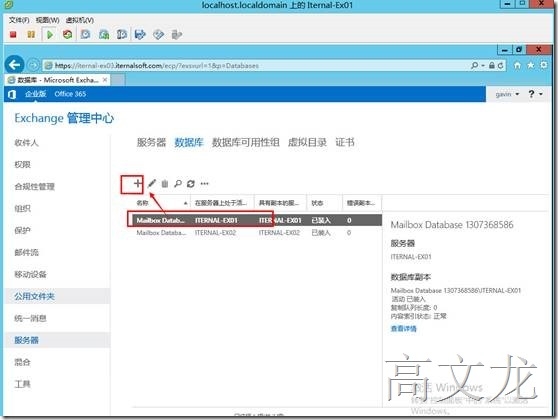Open 合规性管理 in left navigation
This screenshot has width=558, height=420.
point(35,187)
